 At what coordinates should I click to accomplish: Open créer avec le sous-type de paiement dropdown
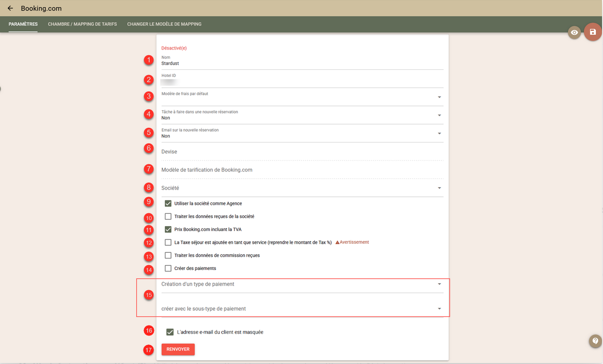[x=302, y=309]
